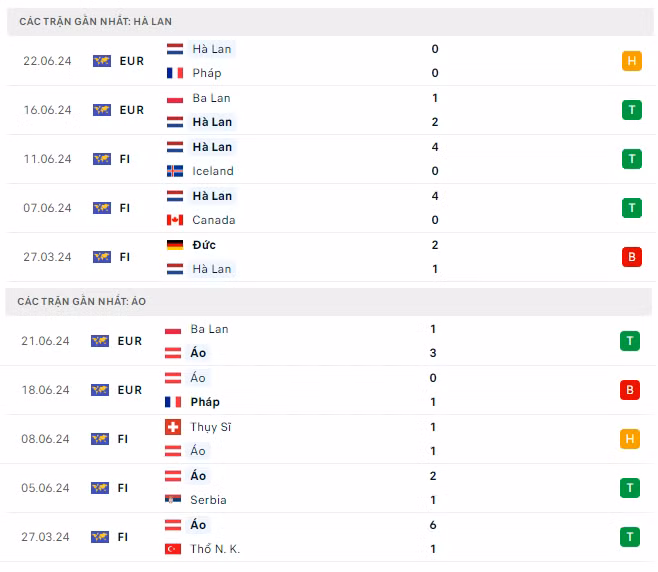
Task: Click the Germany flag next to Đức
Action: click(x=175, y=245)
